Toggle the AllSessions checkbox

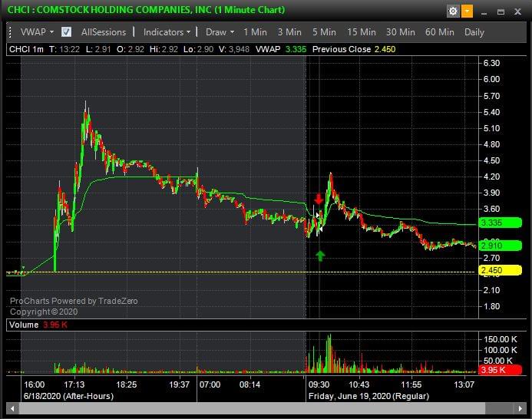click(66, 32)
